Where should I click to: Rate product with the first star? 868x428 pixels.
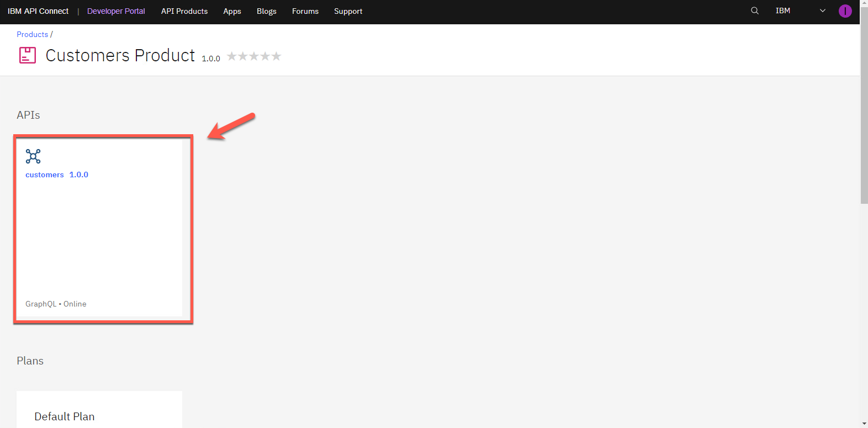tap(232, 56)
